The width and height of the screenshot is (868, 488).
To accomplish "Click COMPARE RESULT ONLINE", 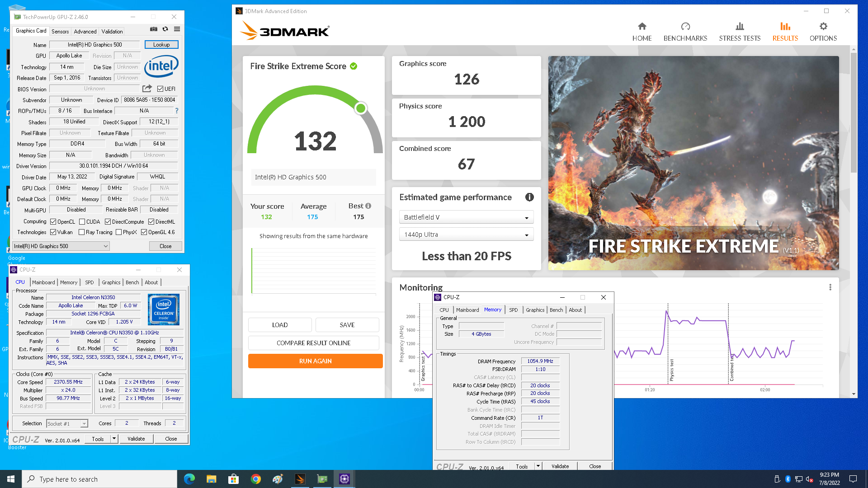I will [314, 343].
